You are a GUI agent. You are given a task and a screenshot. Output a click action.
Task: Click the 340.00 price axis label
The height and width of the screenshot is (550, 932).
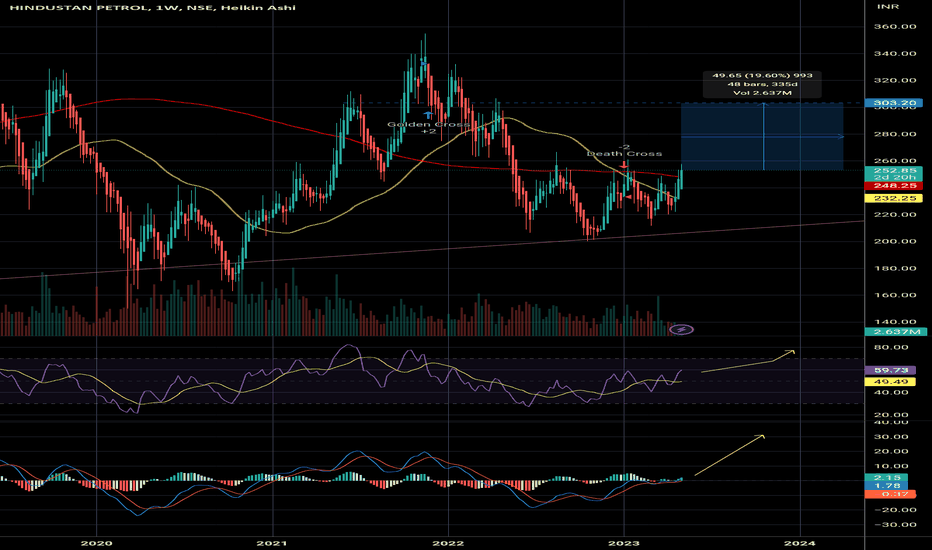pyautogui.click(x=895, y=54)
